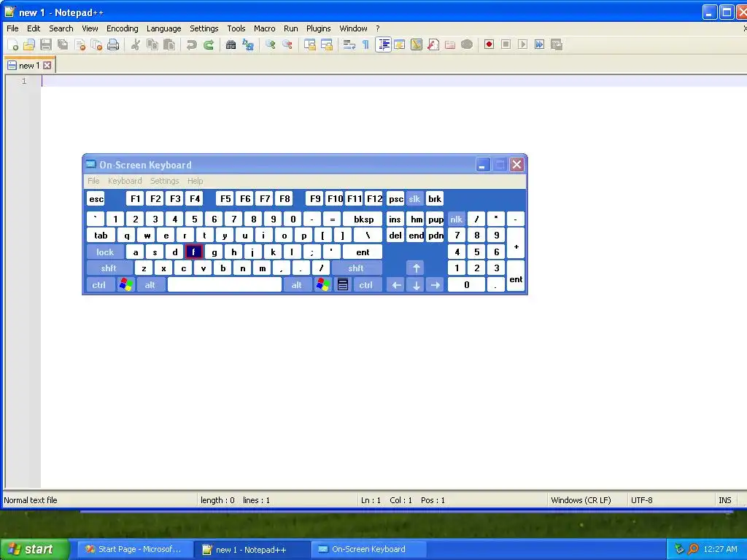The height and width of the screenshot is (560, 747).
Task: Click the Undo arrow icon
Action: (x=192, y=44)
